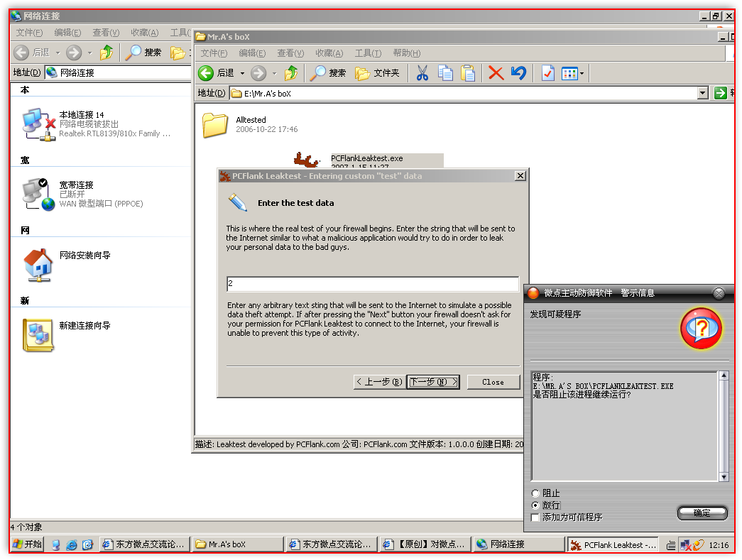The width and height of the screenshot is (742, 560).
Task: Expand Forward dropdown in Network Connections toolbar
Action: tap(90, 53)
